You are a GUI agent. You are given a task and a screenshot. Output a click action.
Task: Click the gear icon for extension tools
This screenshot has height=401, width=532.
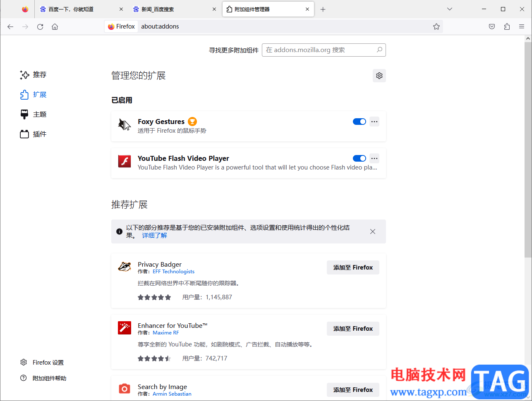point(379,76)
